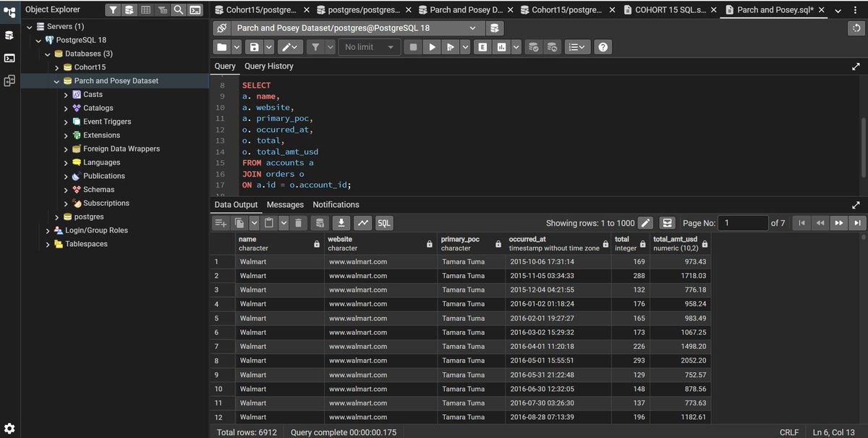Image resolution: width=868 pixels, height=438 pixels.
Task: Open the connection dropdown Parch and Posey Dataset/postgres
Action: click(x=357, y=28)
